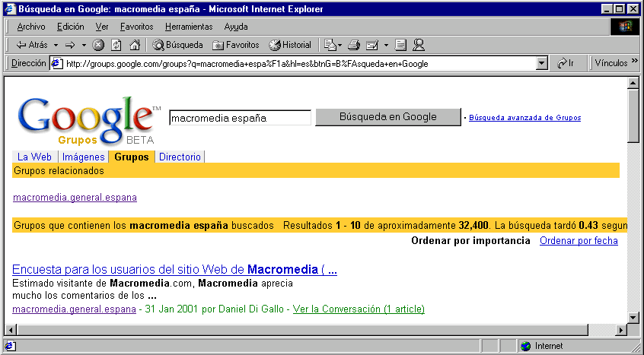Open the Herramientas menu
644x355 pixels.
point(189,27)
